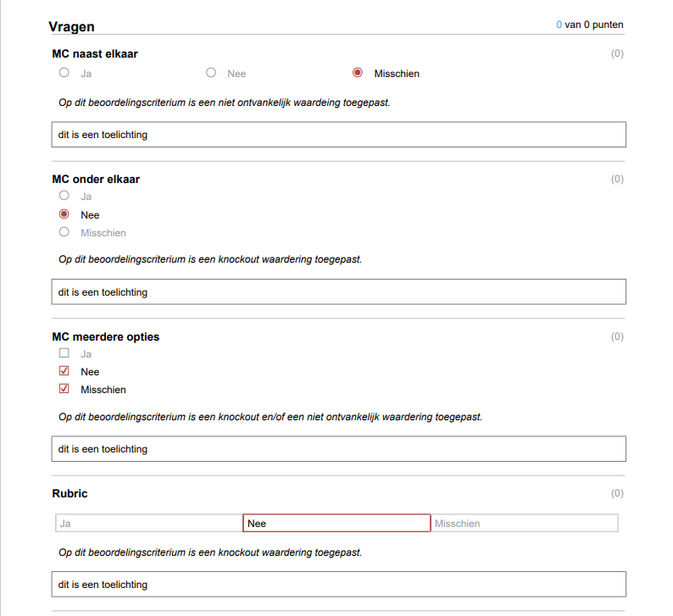Image resolution: width=673 pixels, height=616 pixels.
Task: Focus toelichting field under MC naast elkaar
Action: coord(339,134)
